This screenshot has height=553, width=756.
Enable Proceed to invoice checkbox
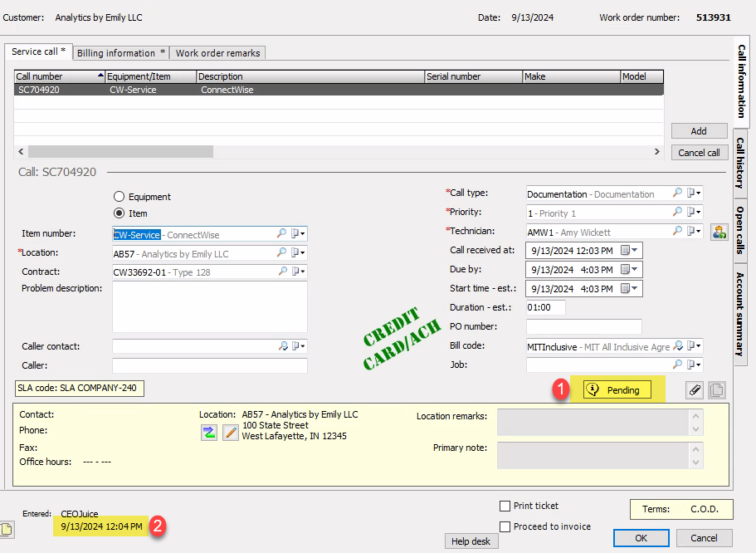point(505,526)
